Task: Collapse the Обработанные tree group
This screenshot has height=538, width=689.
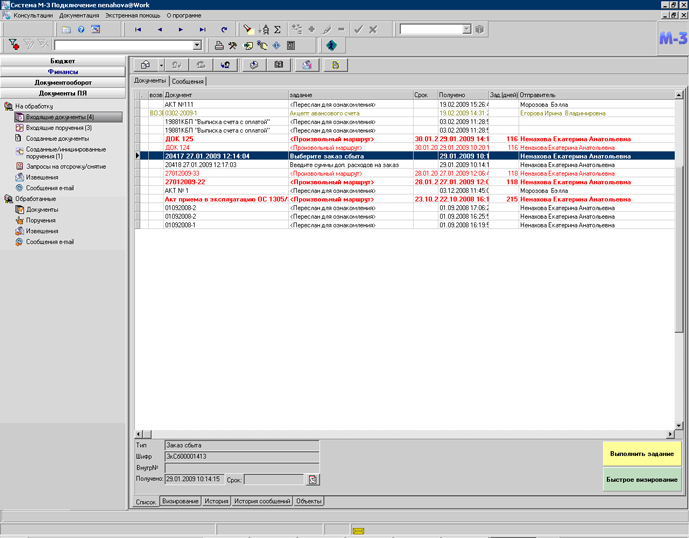Action: (x=8, y=199)
